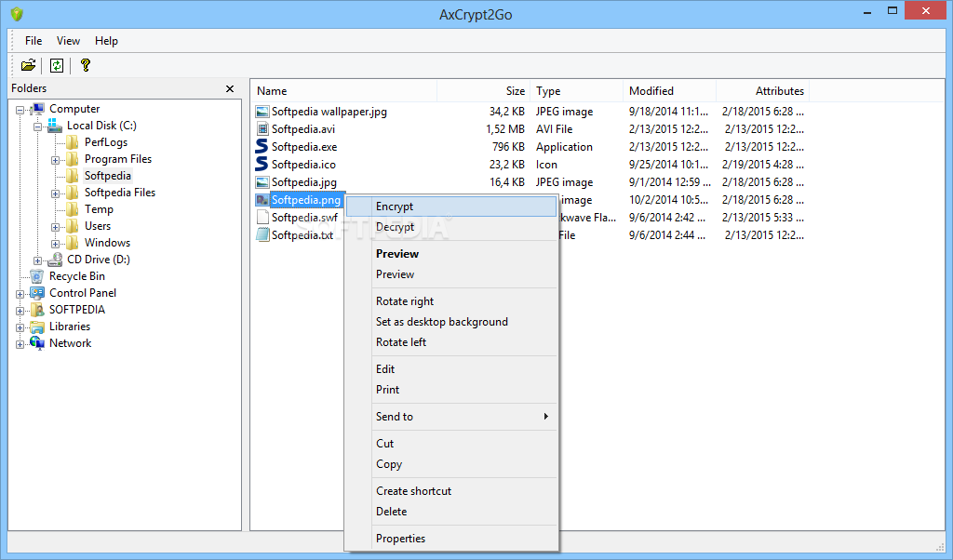Expand the Program Files folder node
Viewport: 953px width, 560px height.
pyautogui.click(x=55, y=160)
